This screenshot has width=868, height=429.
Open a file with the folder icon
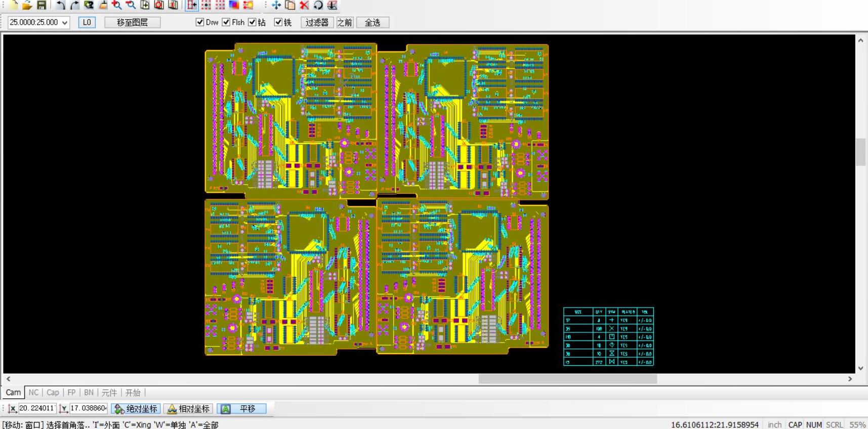(x=27, y=5)
